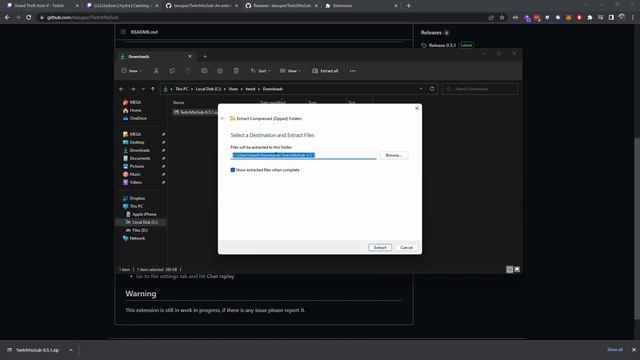This screenshot has width=640, height=360.
Task: Click Extract all in Explorer toolbar
Action: click(x=325, y=71)
